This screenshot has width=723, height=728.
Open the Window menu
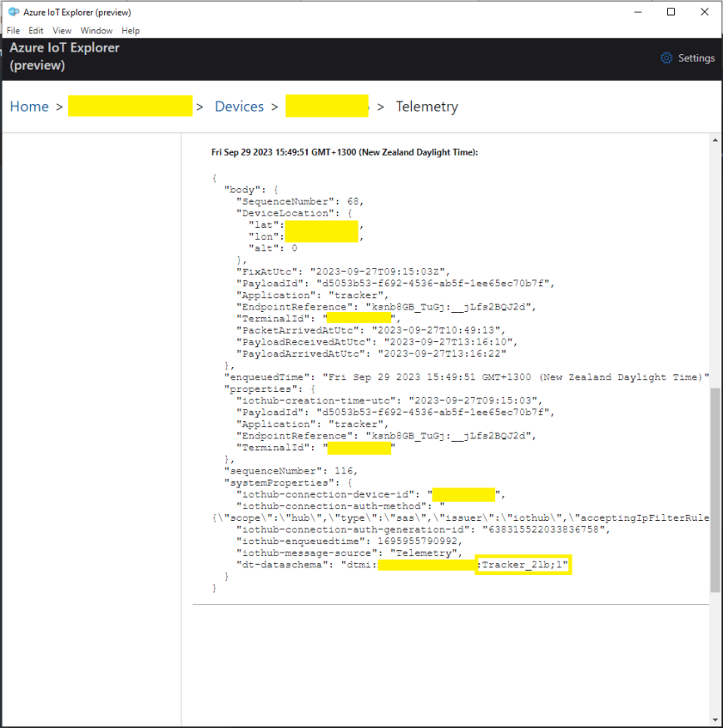pos(96,31)
